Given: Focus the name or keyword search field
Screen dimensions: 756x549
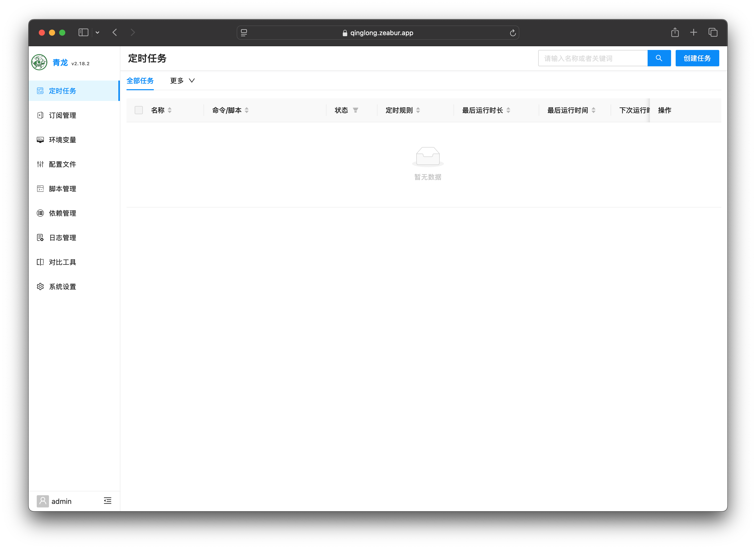Looking at the screenshot, I should point(592,58).
